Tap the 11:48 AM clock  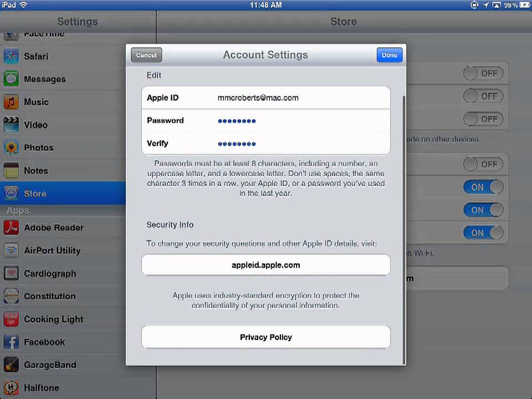click(x=265, y=5)
